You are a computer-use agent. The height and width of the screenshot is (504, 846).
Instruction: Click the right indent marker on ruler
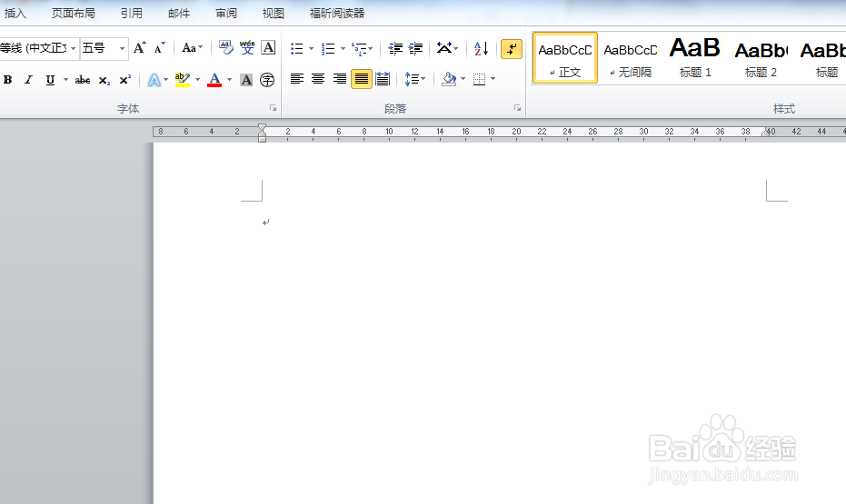click(765, 132)
